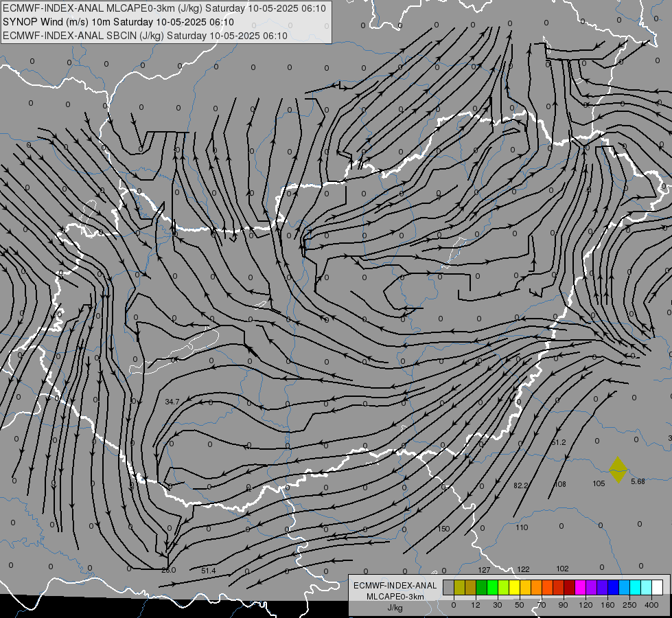Screen dimensions: 672x618
Task: Pick the magenta legend swatch
Action: 581,587
